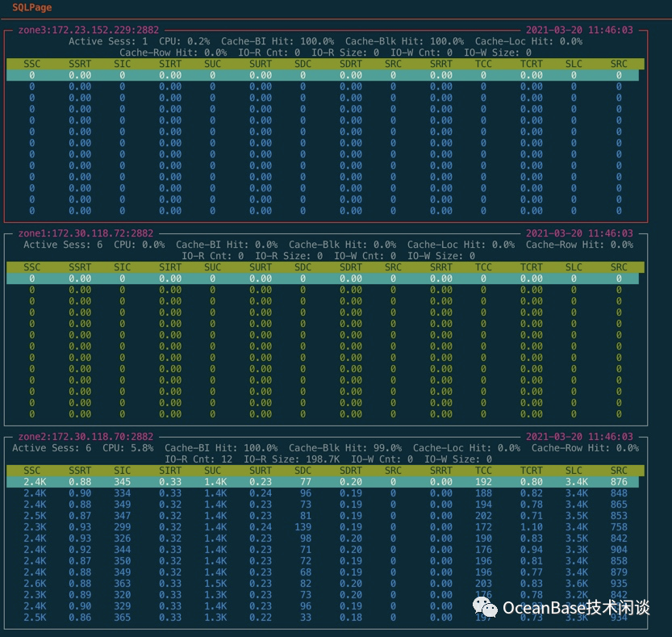
Task: Click the timestamp in the zone3 panel header
Action: tap(579, 30)
